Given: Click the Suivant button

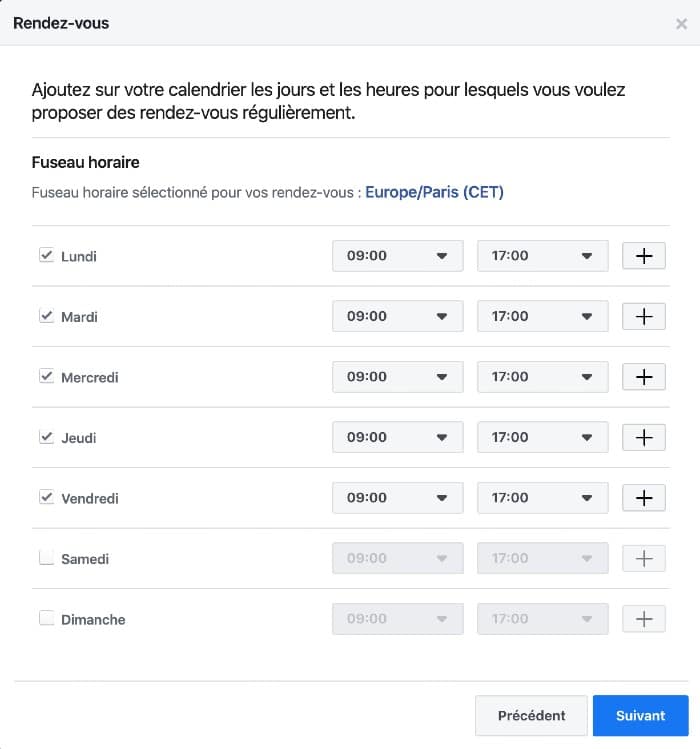Looking at the screenshot, I should point(640,715).
